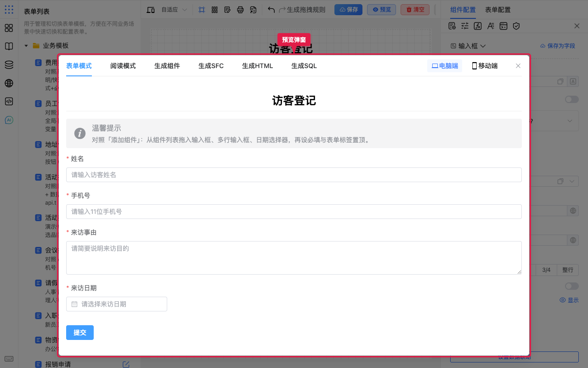588x368 pixels.
Task: Open the database icon in left sidebar
Action: 9,65
